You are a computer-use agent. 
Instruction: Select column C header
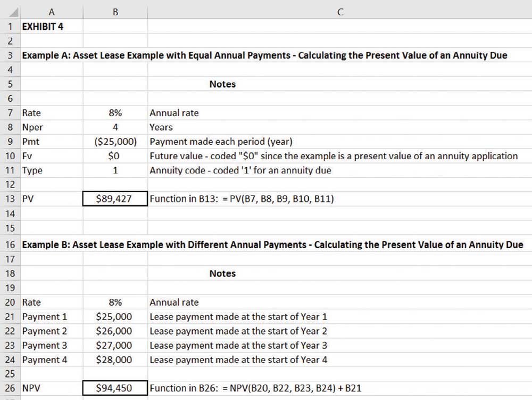click(340, 12)
